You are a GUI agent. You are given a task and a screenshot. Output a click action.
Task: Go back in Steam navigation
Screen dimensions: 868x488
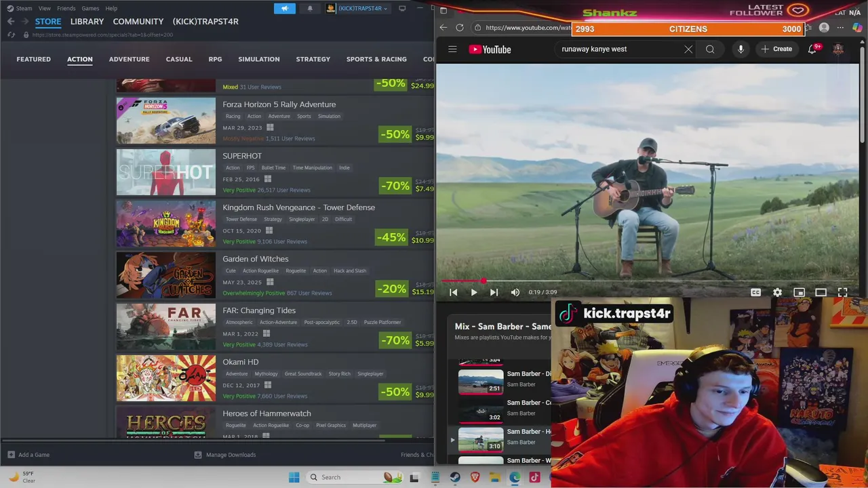[10, 22]
